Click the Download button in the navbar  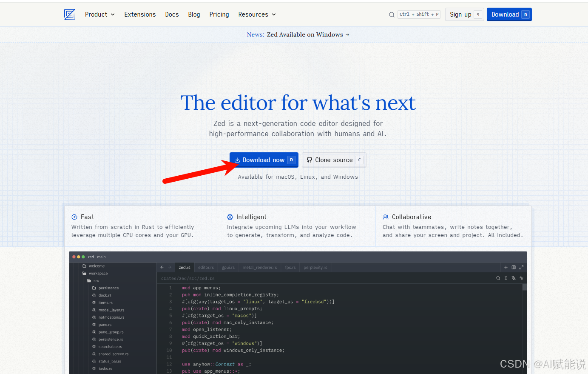click(x=509, y=14)
